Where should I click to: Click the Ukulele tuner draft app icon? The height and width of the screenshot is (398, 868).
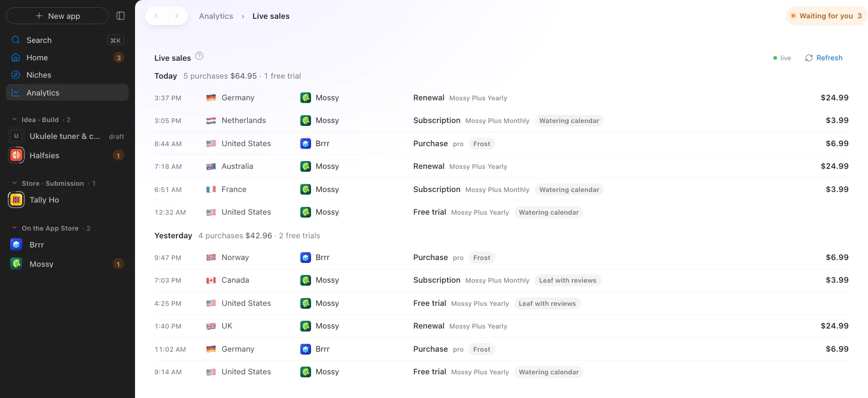click(x=16, y=136)
